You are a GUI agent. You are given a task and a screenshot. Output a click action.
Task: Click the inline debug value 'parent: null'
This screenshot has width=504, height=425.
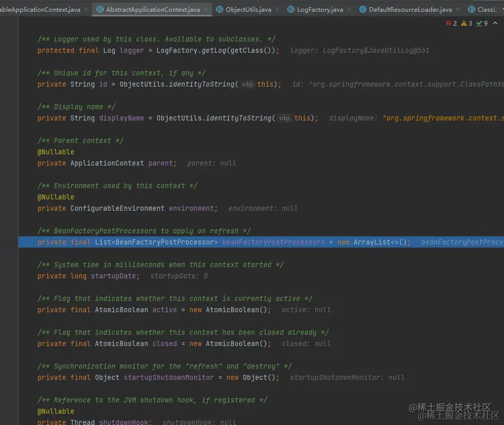tap(211, 163)
